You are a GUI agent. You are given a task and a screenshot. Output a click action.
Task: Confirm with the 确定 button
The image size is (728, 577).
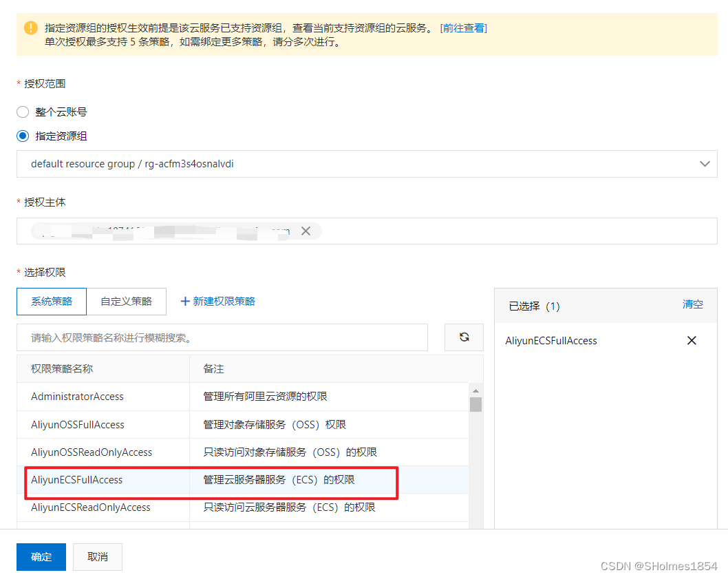point(41,556)
